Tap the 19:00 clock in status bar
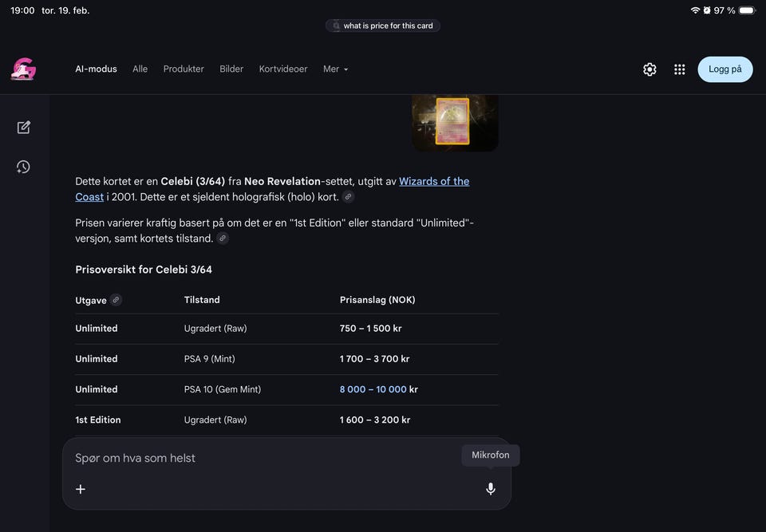Image resolution: width=766 pixels, height=532 pixels. [22, 10]
